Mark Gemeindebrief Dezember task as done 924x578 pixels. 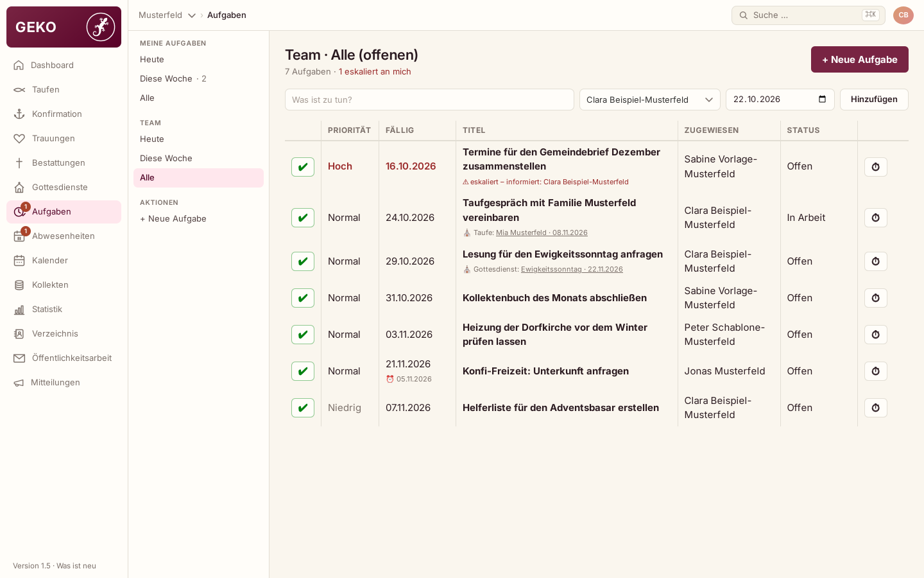[303, 167]
